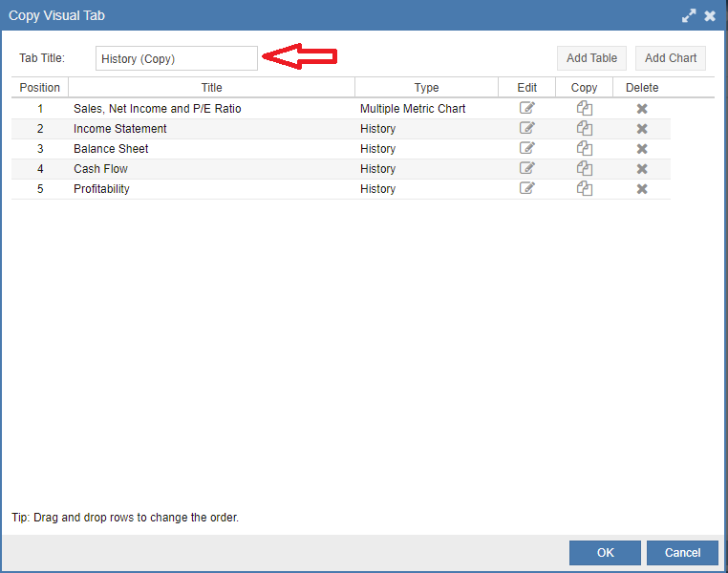The height and width of the screenshot is (573, 728).
Task: Click the Tab Title input field
Action: (x=177, y=58)
